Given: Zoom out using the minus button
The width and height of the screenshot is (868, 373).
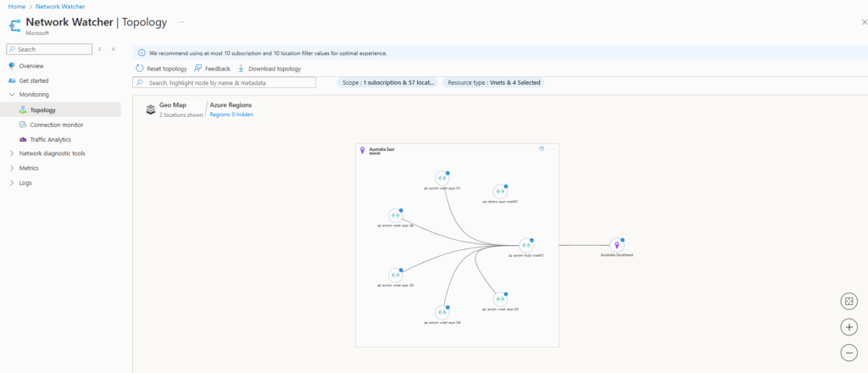Looking at the screenshot, I should coord(849,352).
